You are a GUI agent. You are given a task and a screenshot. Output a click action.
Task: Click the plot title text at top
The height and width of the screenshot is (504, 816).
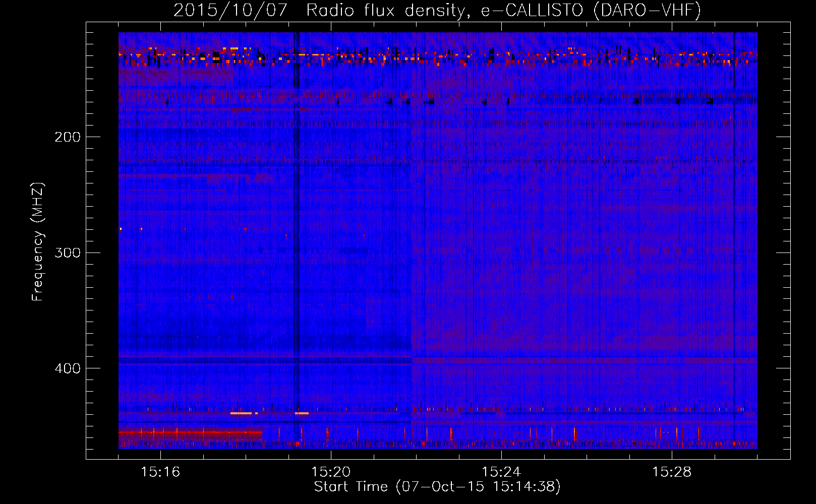click(437, 10)
